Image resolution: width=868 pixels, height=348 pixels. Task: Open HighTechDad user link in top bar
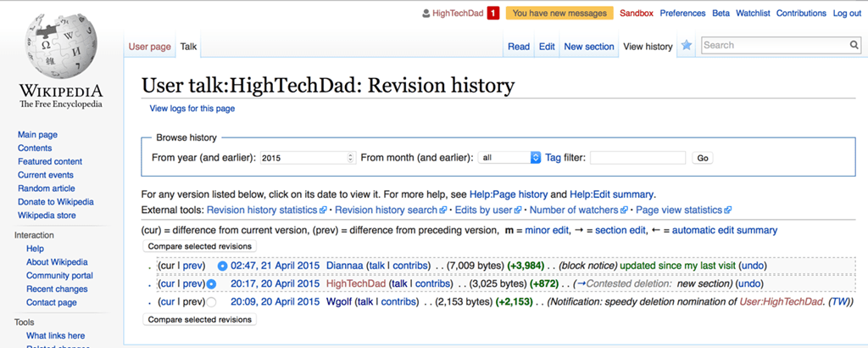tap(458, 14)
